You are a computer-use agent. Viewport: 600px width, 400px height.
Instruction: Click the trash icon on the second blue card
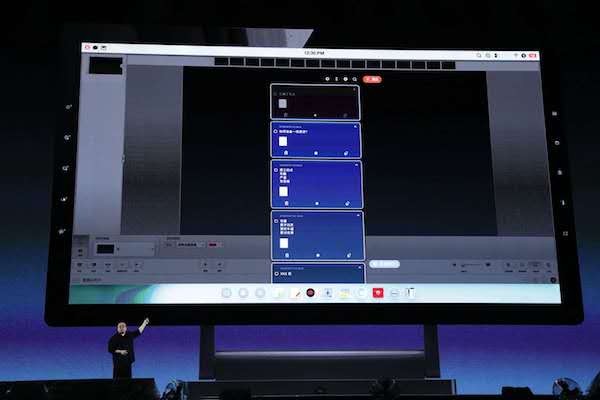coord(287,203)
